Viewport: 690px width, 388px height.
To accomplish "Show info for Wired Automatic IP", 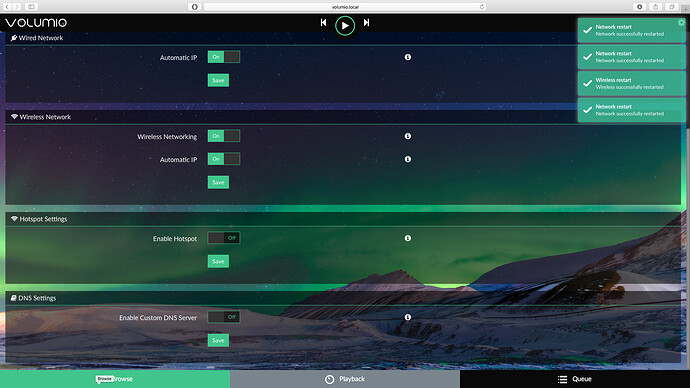I will 408,57.
